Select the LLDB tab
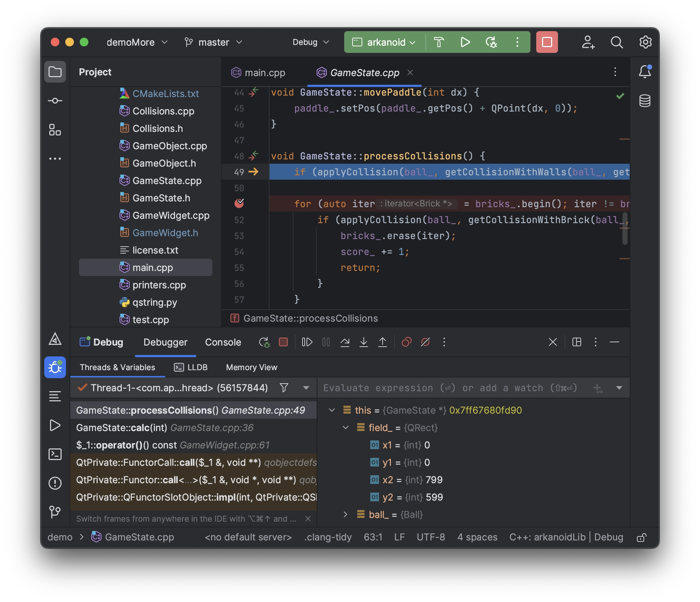This screenshot has height=602, width=700. [x=197, y=367]
